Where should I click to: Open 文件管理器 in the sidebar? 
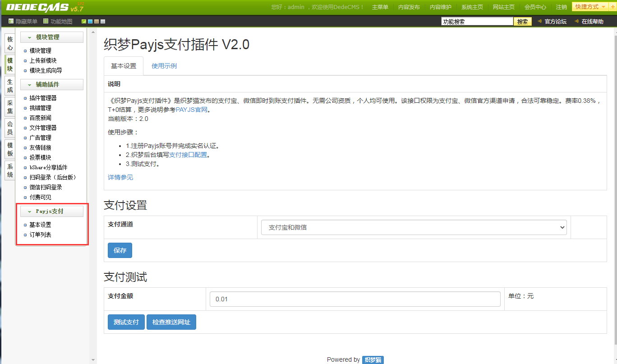(43, 128)
